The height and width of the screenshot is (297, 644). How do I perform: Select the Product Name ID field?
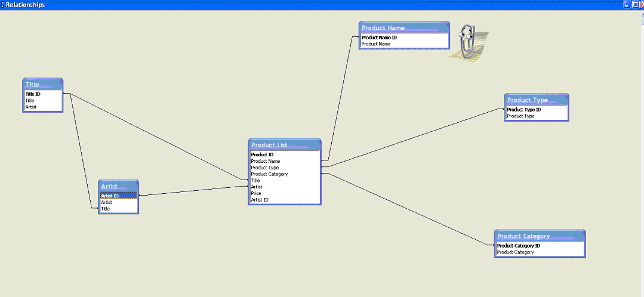click(404, 38)
